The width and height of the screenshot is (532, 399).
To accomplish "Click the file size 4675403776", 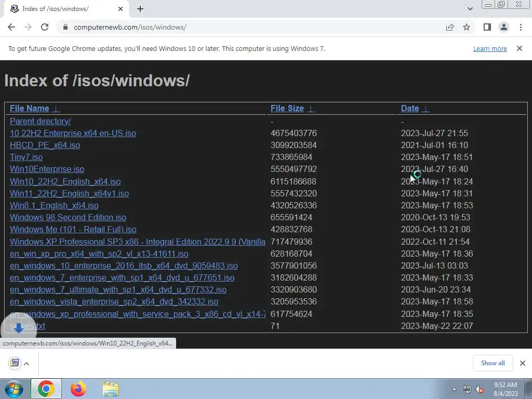I will click(x=294, y=133).
